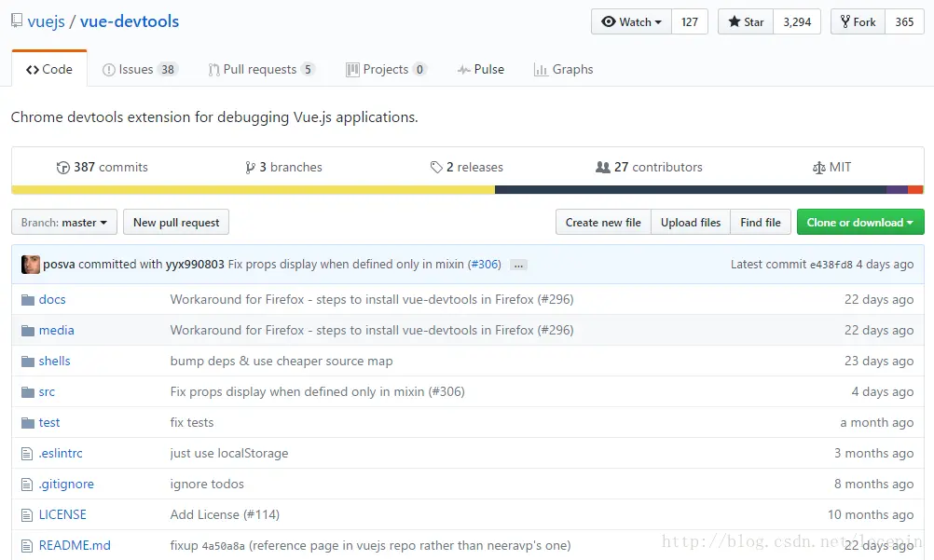Click the branches fork icon
Image resolution: width=934 pixels, height=560 pixels.
pos(250,168)
